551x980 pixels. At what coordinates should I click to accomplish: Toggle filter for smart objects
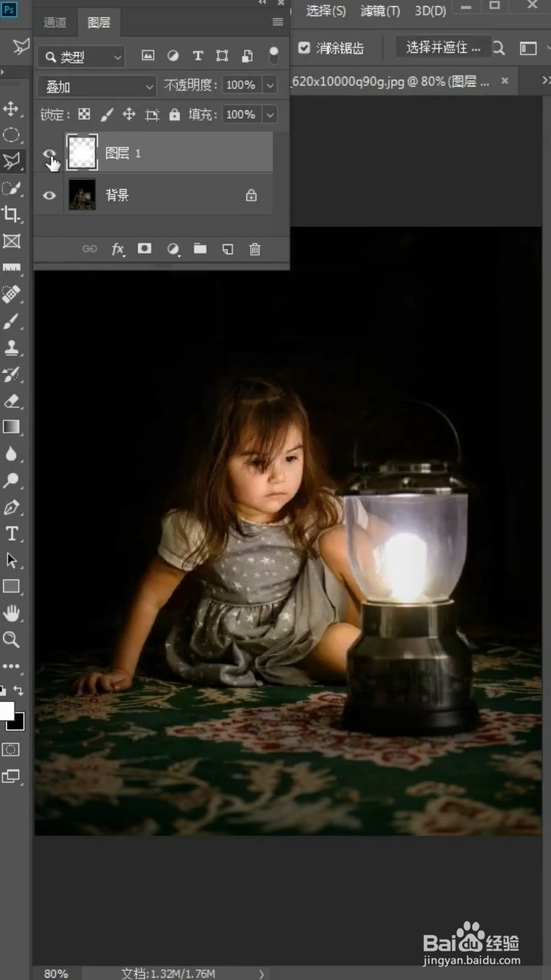(247, 56)
